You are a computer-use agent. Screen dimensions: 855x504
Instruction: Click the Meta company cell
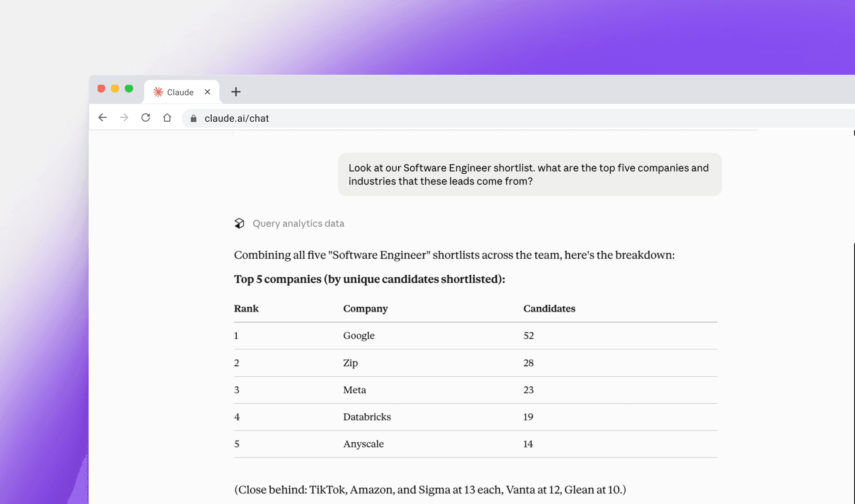(355, 390)
